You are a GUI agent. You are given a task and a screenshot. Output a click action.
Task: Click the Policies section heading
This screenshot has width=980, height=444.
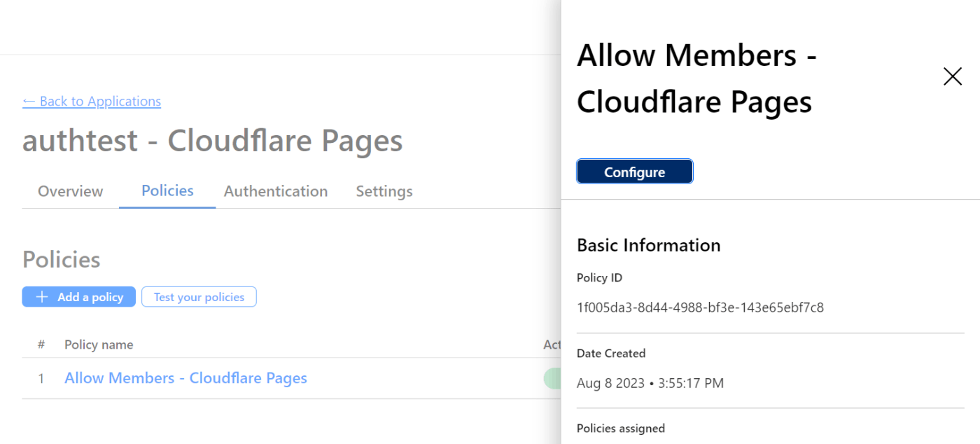click(x=62, y=260)
